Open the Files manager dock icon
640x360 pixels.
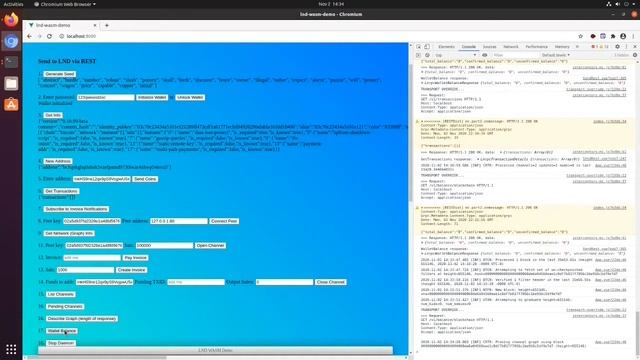[11, 83]
